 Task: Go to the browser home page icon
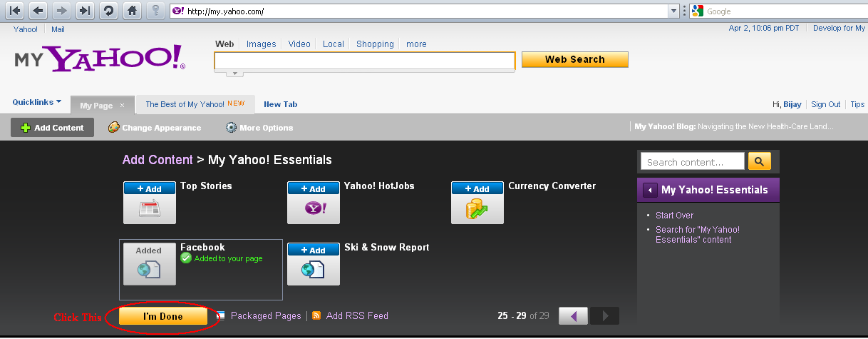point(131,11)
